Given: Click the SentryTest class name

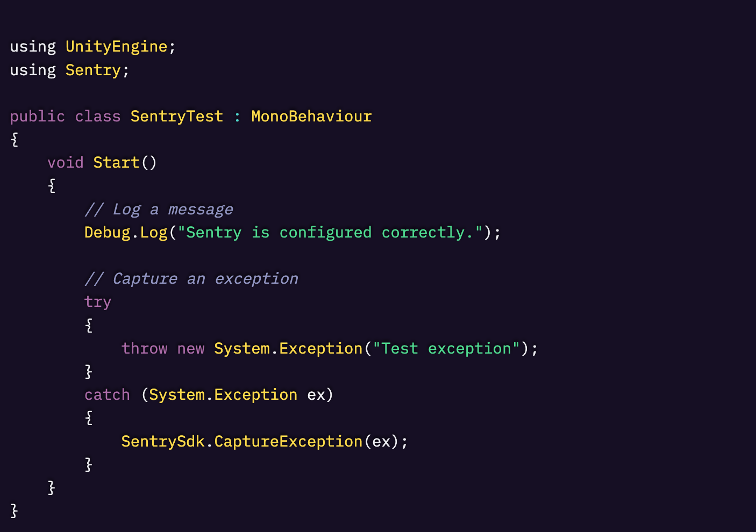Looking at the screenshot, I should pos(176,117).
